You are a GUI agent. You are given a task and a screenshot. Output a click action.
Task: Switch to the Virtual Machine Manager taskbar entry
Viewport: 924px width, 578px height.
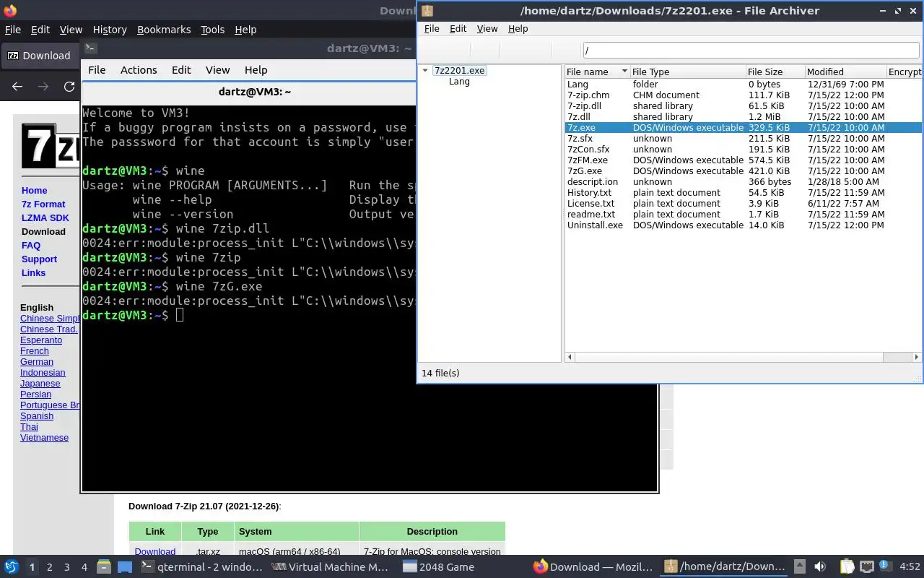point(331,567)
